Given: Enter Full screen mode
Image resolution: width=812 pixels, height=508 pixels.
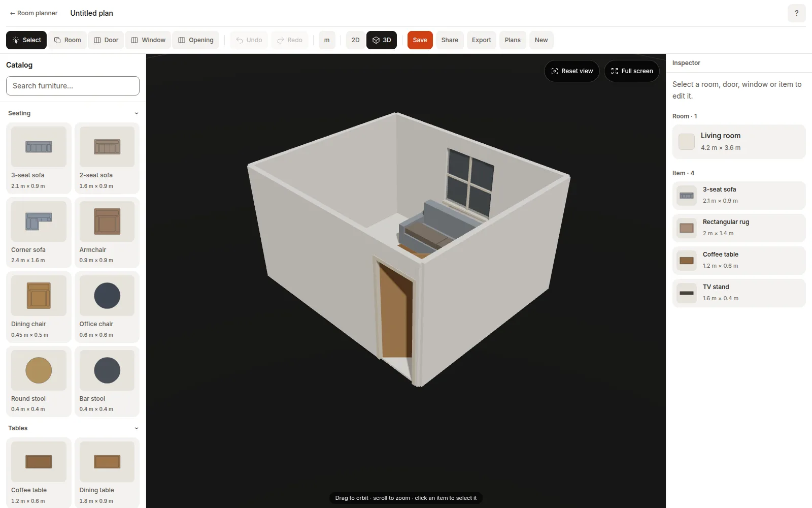Looking at the screenshot, I should pos(632,71).
